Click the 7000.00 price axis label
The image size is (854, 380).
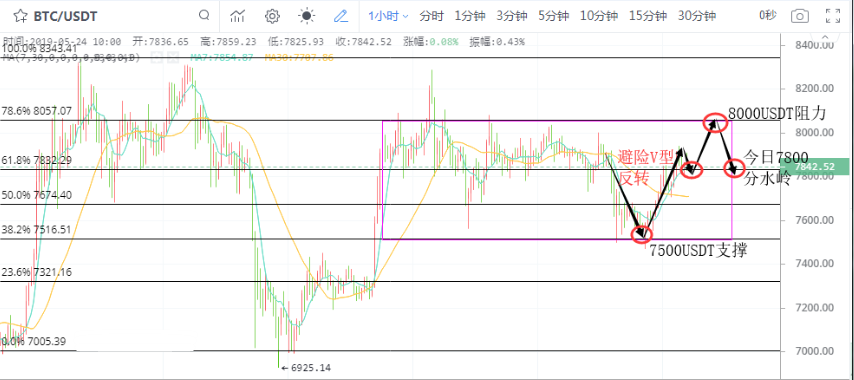[x=814, y=351]
